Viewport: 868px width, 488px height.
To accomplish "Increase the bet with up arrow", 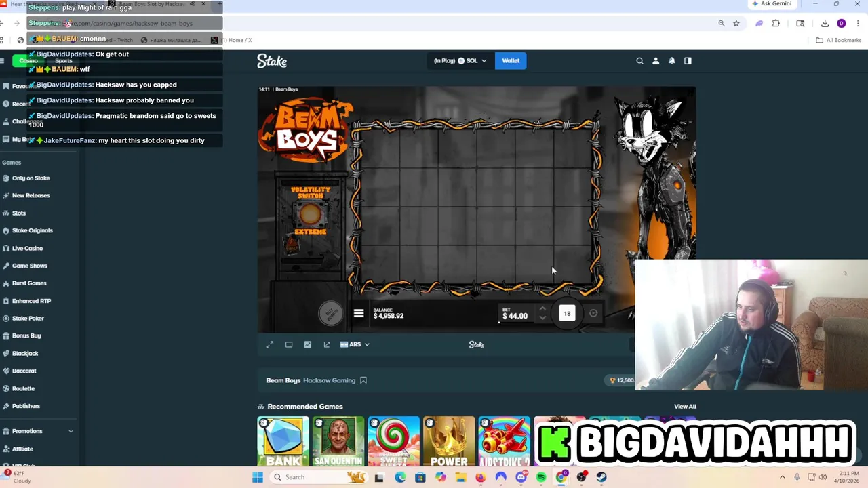I will (542, 309).
